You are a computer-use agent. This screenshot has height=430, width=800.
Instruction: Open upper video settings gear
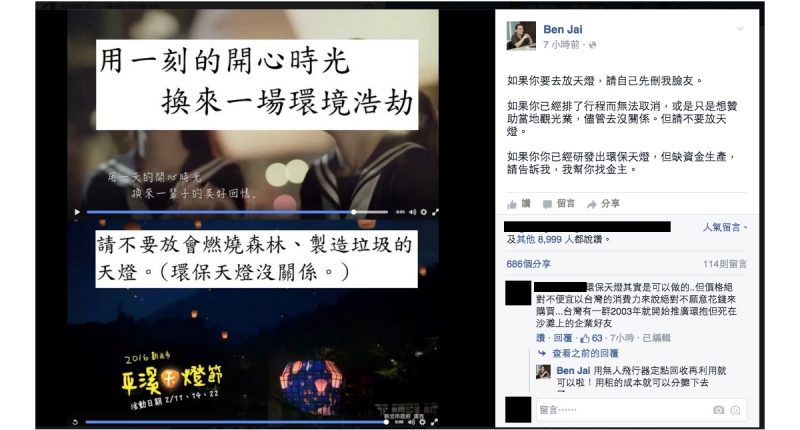click(x=423, y=212)
